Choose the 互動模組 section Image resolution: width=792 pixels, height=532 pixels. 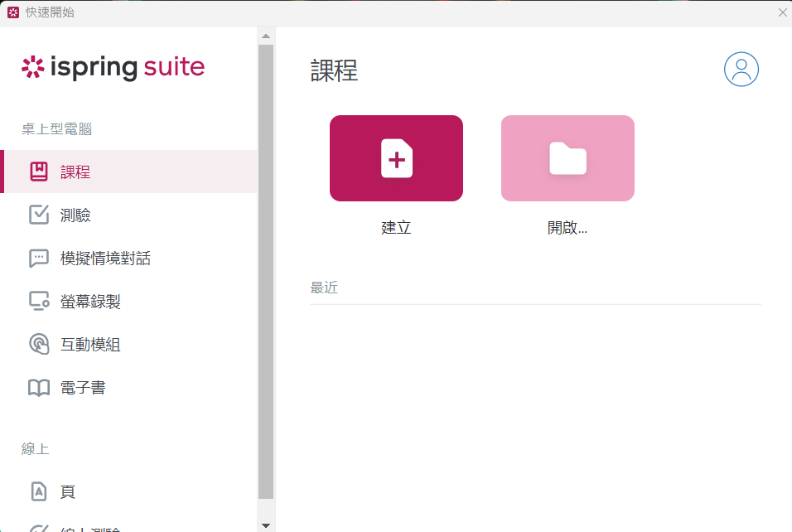(x=128, y=344)
